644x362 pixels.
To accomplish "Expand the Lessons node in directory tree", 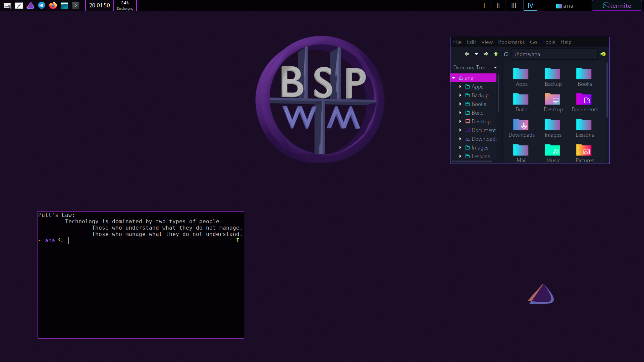I will (460, 156).
